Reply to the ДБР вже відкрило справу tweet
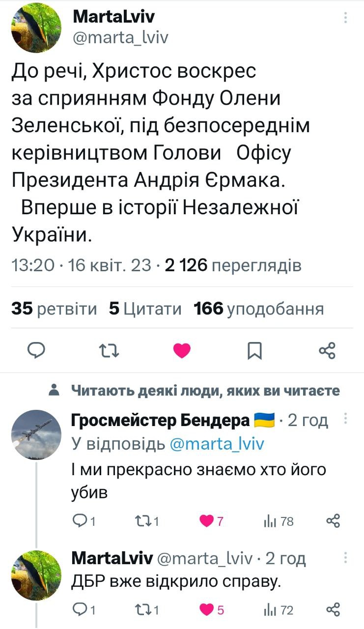364x629 pixels. tap(80, 610)
